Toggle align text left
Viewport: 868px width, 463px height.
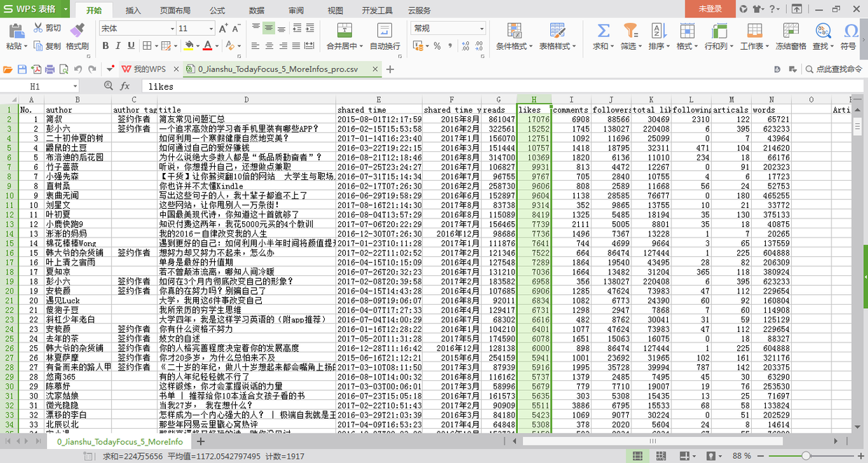(x=255, y=46)
